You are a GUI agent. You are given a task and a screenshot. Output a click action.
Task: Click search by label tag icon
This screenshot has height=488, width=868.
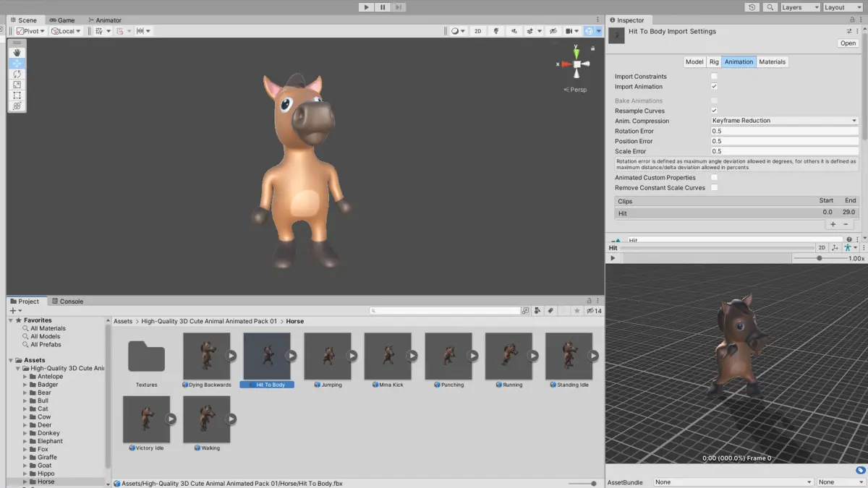point(550,311)
